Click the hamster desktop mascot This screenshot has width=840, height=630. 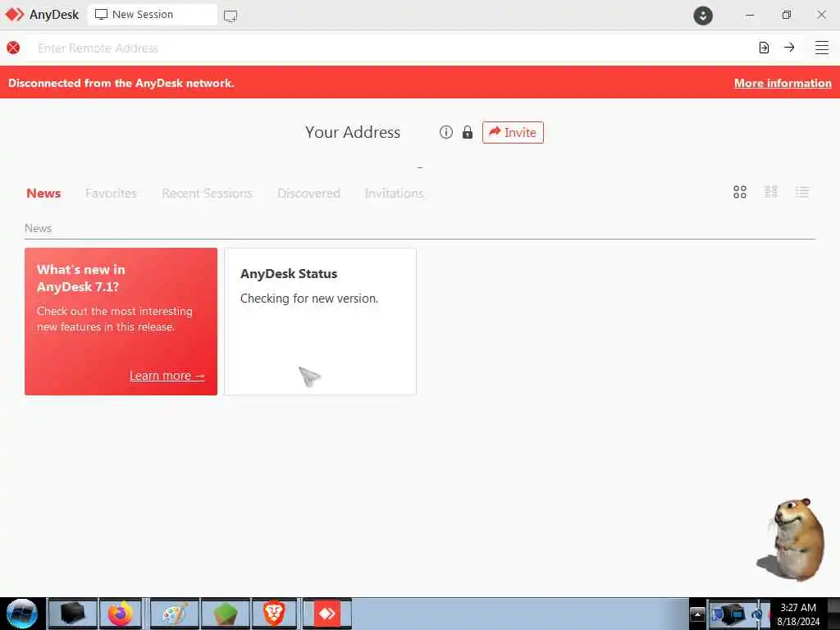point(792,540)
